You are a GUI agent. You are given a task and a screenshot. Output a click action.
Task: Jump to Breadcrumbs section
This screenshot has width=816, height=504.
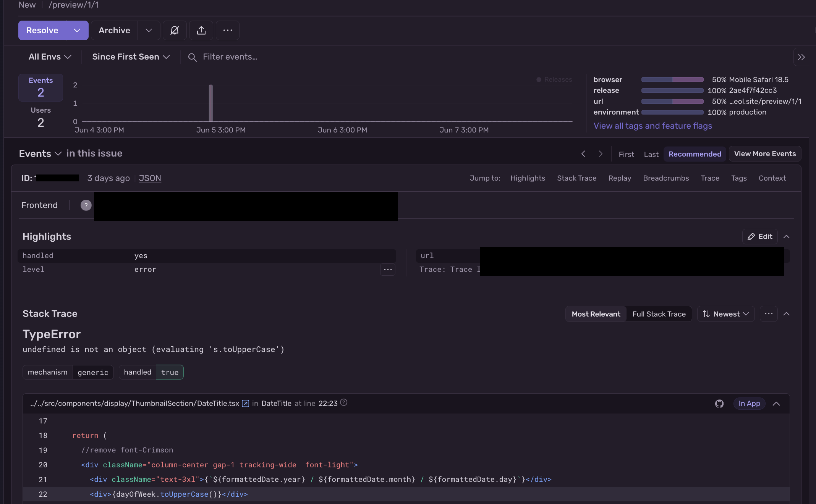666,178
